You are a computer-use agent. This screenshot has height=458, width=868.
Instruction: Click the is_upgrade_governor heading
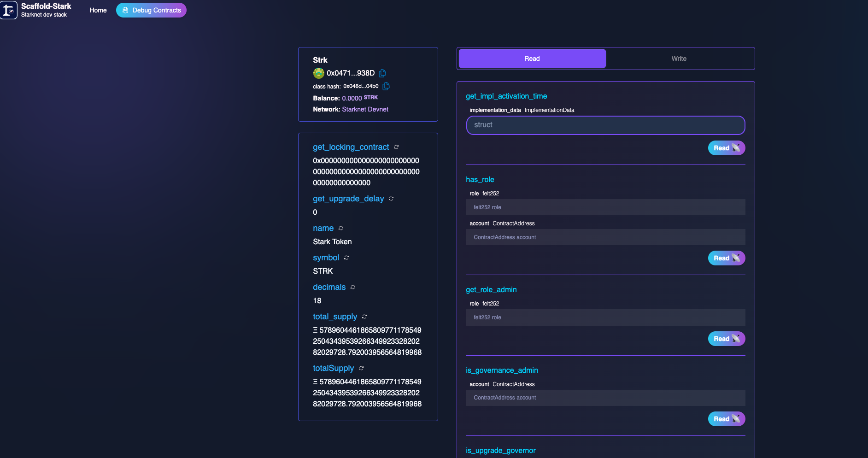(501, 450)
